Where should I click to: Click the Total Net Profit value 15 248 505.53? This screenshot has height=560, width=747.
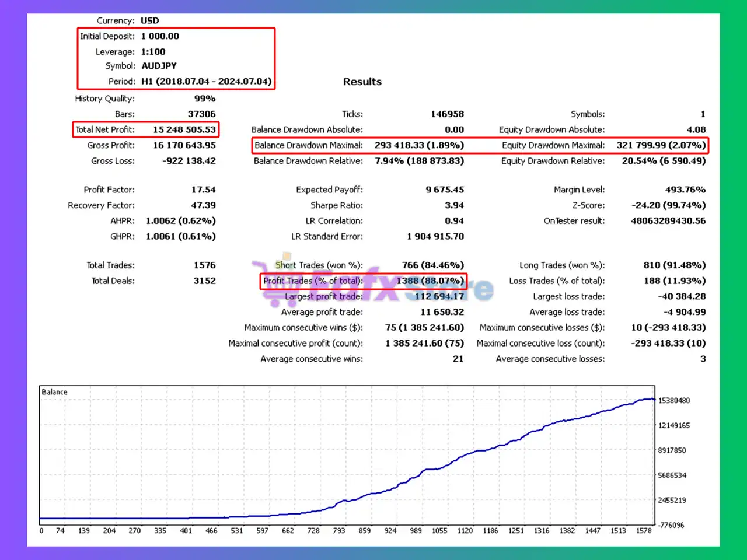(184, 129)
